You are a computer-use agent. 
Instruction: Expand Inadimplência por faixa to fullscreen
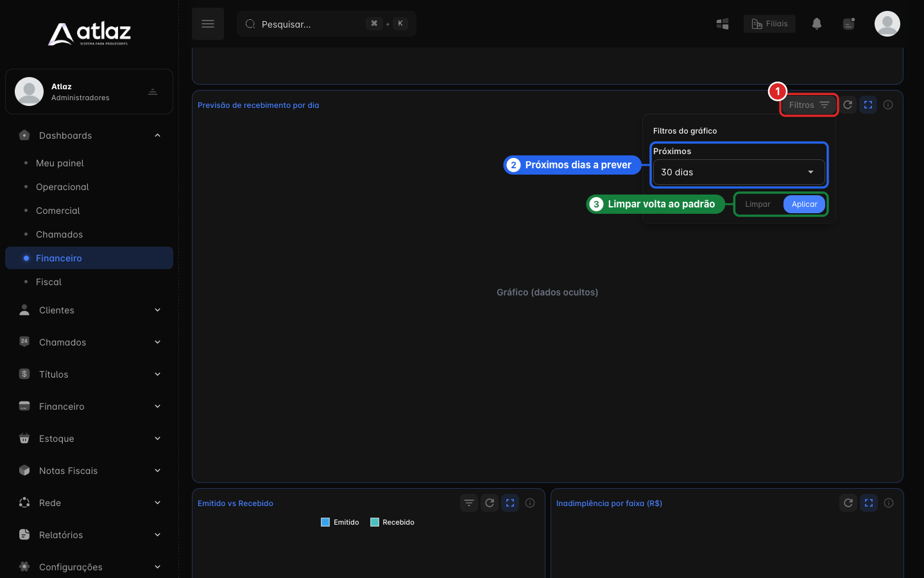[869, 503]
